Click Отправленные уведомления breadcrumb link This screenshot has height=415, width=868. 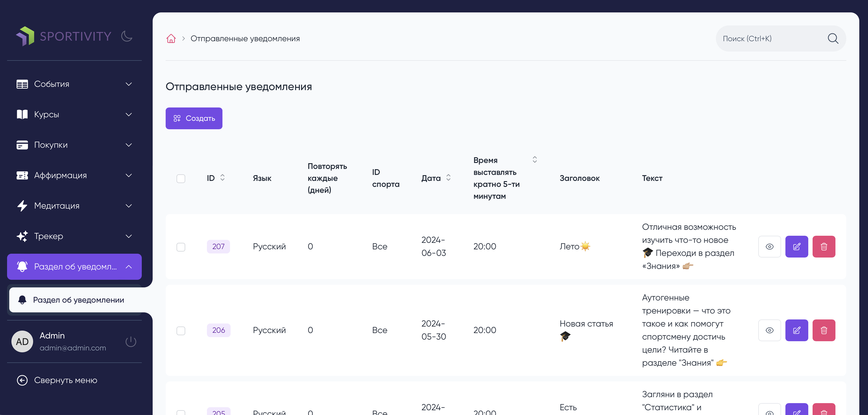point(245,38)
